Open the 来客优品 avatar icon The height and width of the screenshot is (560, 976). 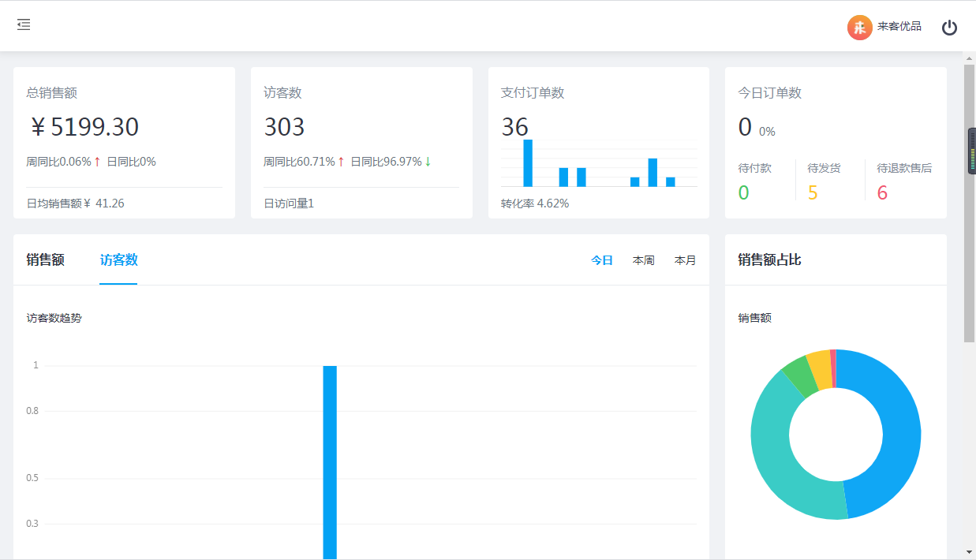tap(860, 28)
